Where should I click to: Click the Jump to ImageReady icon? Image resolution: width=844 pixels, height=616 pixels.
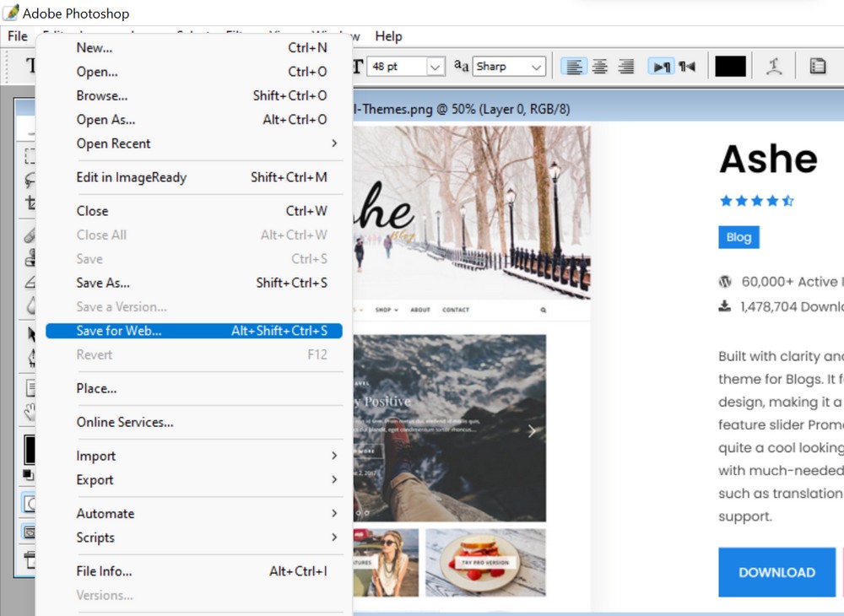coord(30,560)
